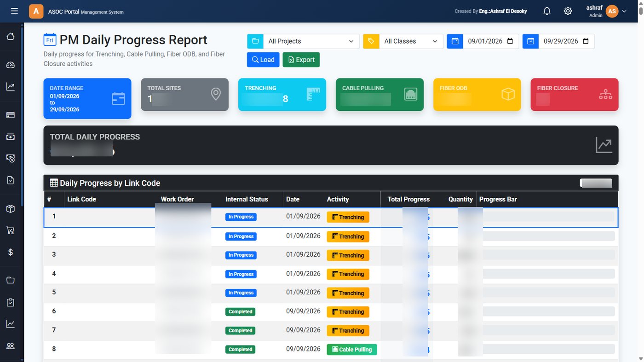
Task: Click the Completed badge in row 6
Action: [240, 311]
